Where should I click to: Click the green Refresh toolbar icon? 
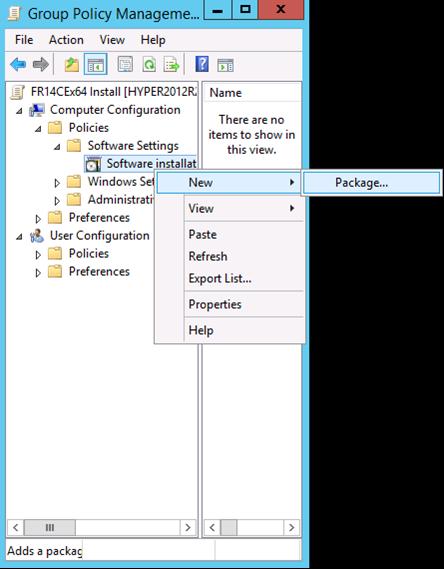149,65
